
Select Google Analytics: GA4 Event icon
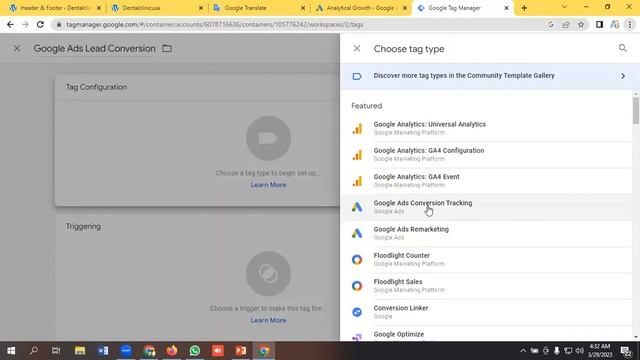[x=357, y=181]
